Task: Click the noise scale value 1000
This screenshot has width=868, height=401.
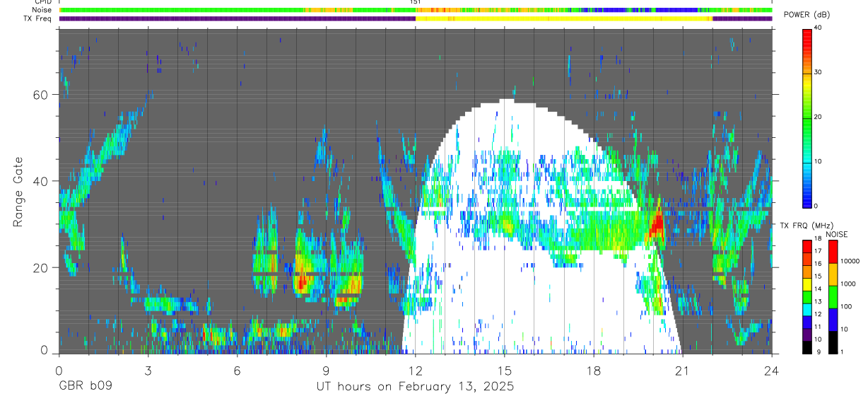Action: coord(848,284)
